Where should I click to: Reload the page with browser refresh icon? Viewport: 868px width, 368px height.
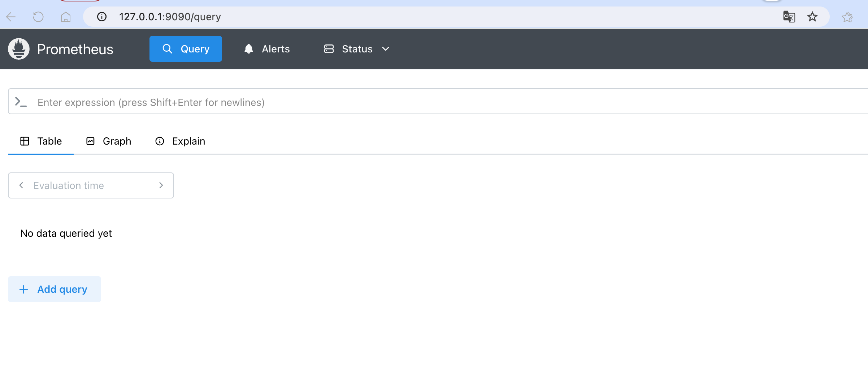(38, 17)
